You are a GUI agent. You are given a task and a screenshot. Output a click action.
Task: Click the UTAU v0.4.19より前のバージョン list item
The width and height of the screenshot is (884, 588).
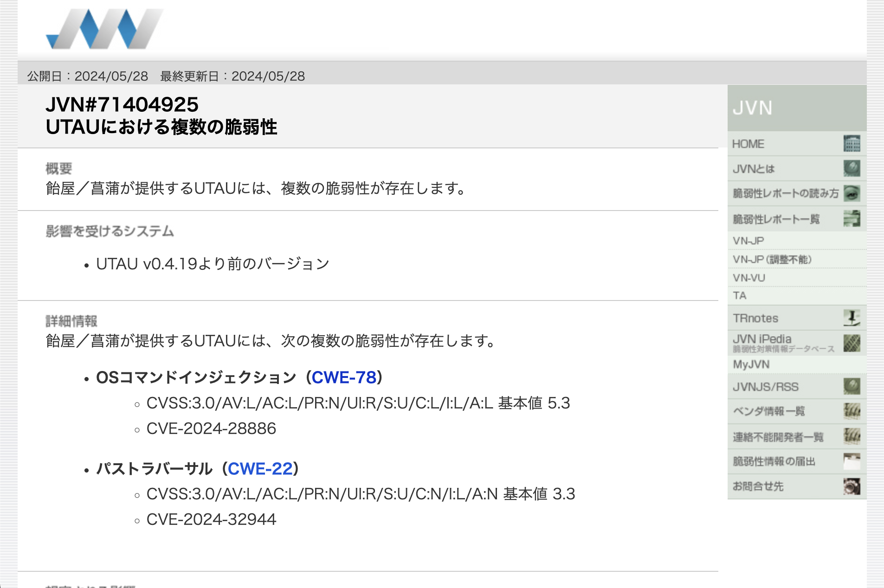click(213, 264)
